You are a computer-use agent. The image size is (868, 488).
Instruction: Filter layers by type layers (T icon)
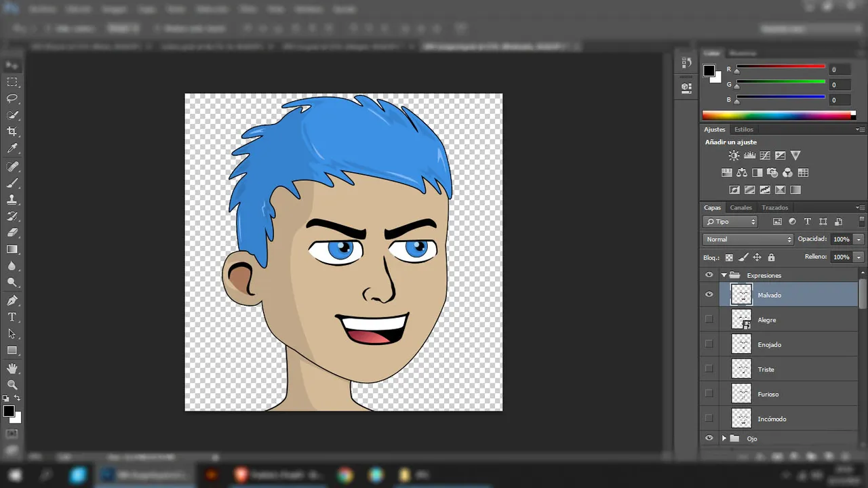(808, 222)
